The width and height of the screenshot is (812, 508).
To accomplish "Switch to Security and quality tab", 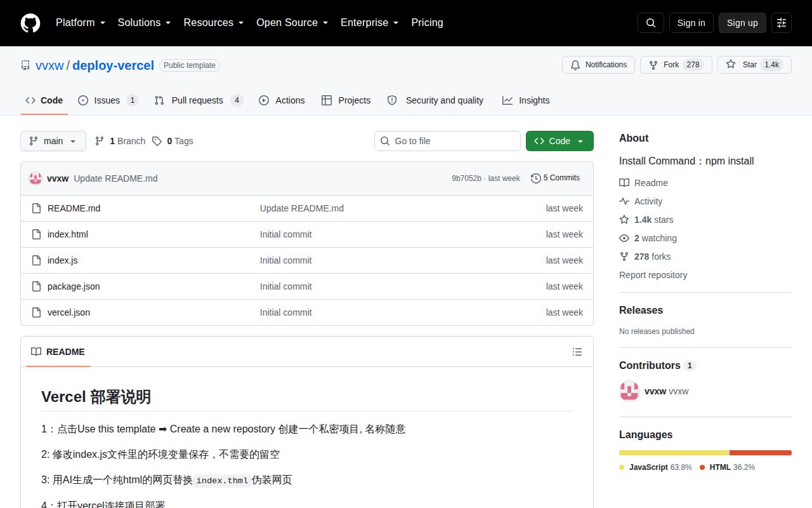I will click(x=435, y=100).
